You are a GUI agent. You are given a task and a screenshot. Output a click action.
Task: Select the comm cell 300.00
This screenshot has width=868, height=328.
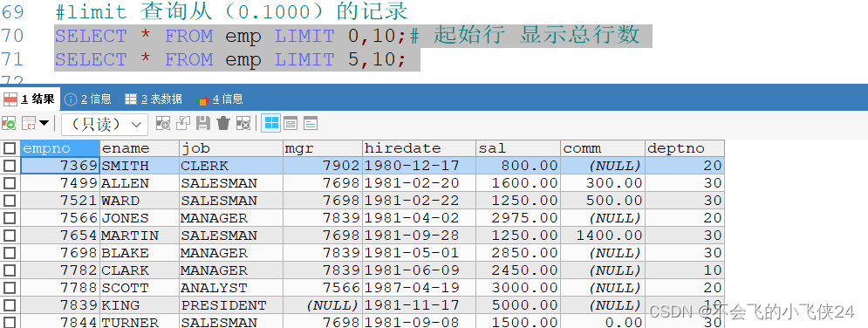pos(603,183)
